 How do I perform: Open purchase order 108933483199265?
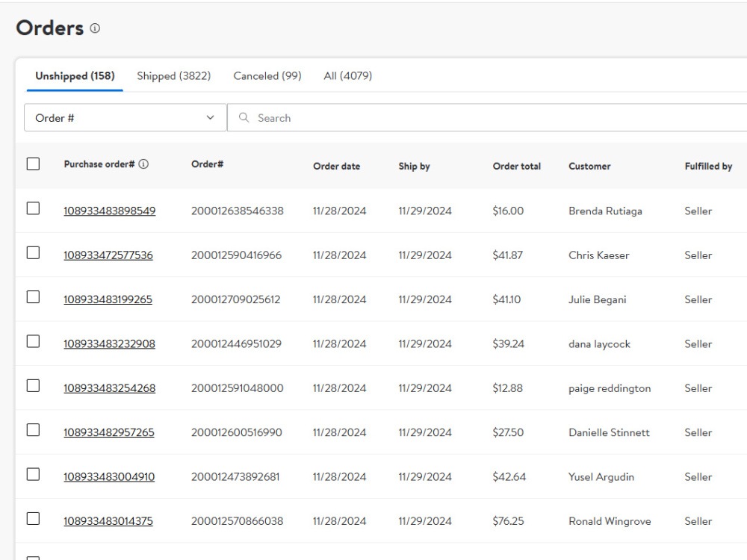pos(108,299)
